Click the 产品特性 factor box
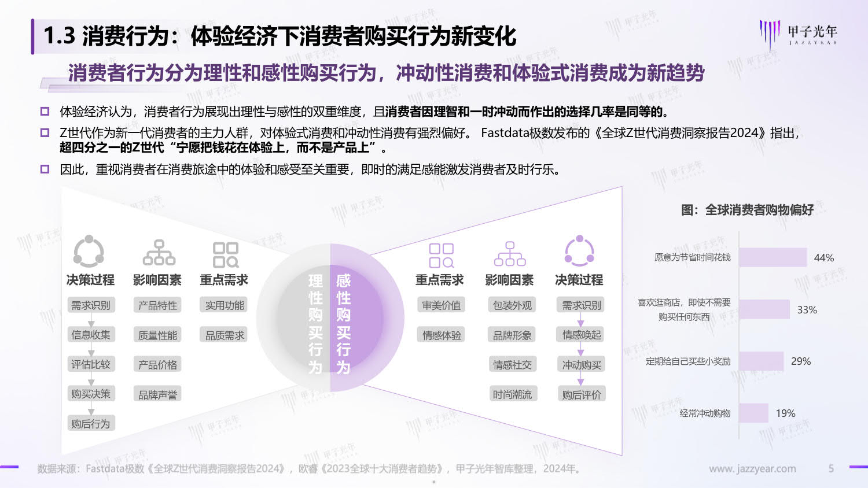The image size is (868, 488). tap(158, 305)
